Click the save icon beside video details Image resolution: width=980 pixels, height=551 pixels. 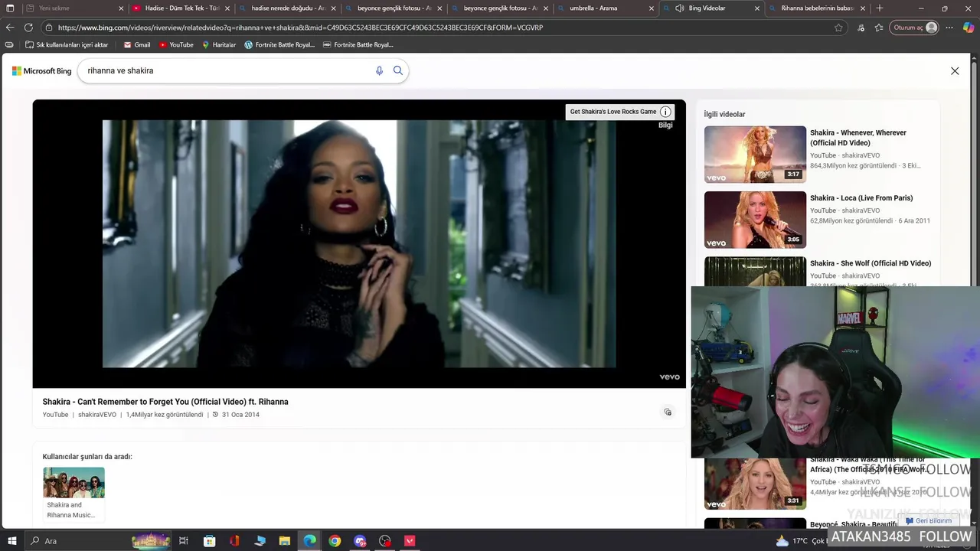coord(668,412)
